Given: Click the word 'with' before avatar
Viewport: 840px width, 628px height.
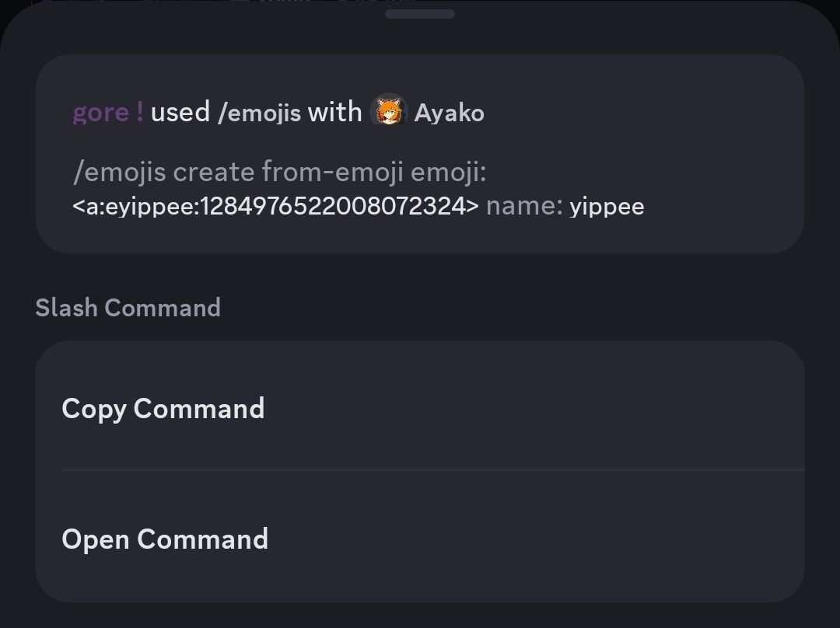Looking at the screenshot, I should pos(334,113).
